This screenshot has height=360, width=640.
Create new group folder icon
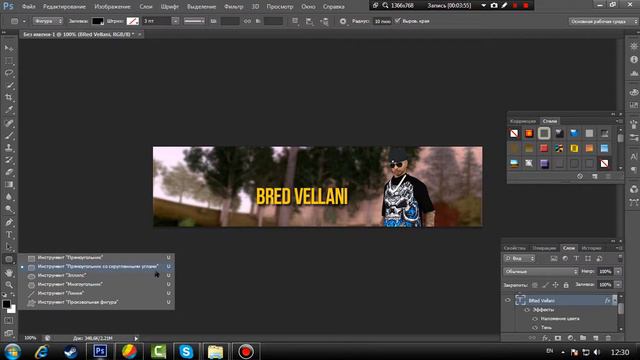tap(583, 338)
